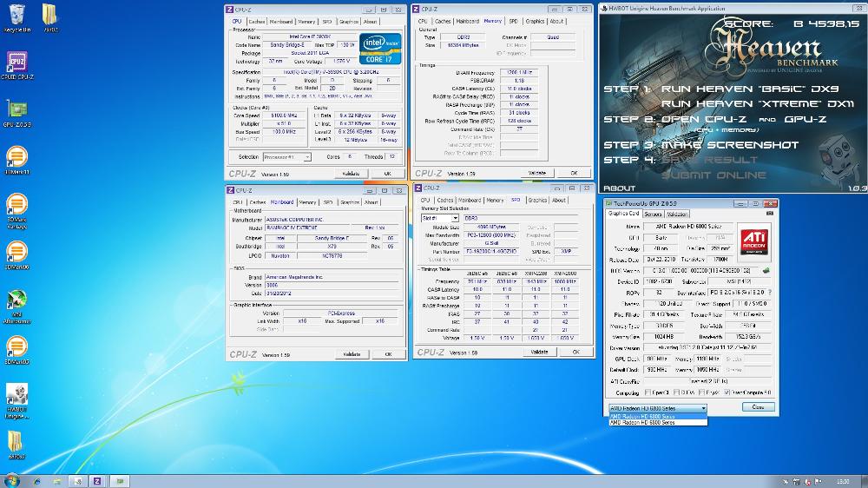Click the Close button in GPU-Z
The image size is (868, 488).
click(758, 407)
